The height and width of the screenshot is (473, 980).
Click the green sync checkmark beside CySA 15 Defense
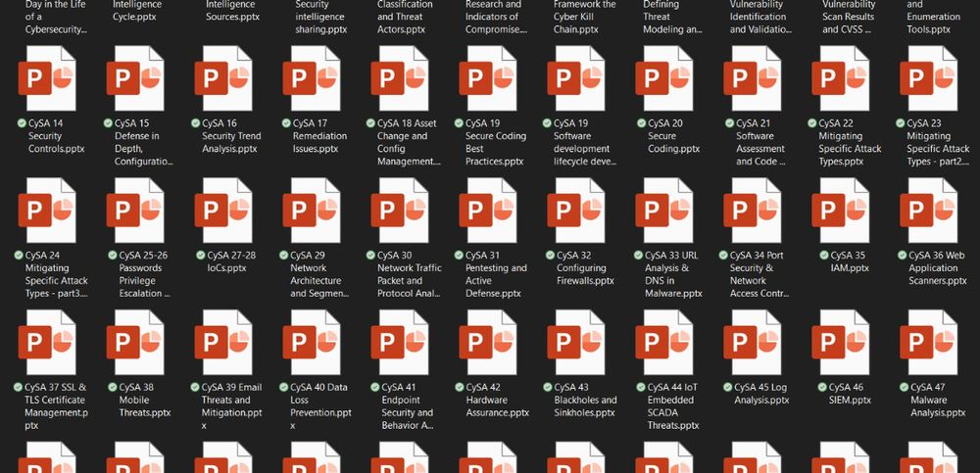[107, 123]
